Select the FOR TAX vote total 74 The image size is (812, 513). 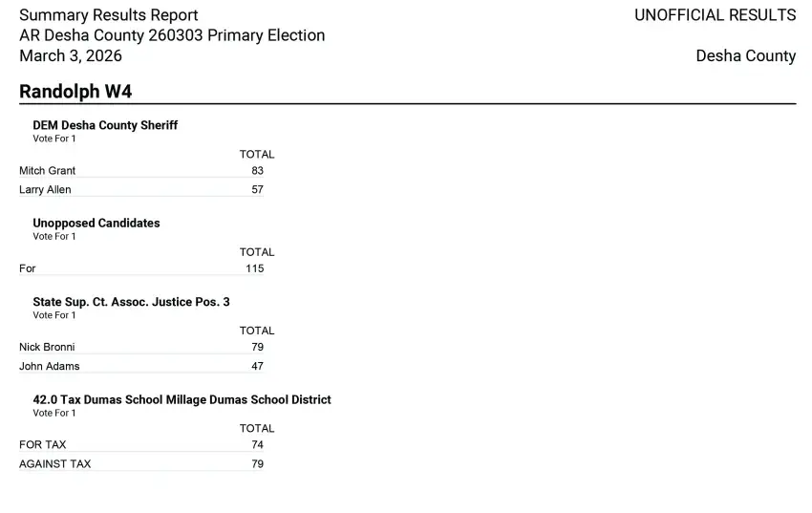(x=257, y=445)
